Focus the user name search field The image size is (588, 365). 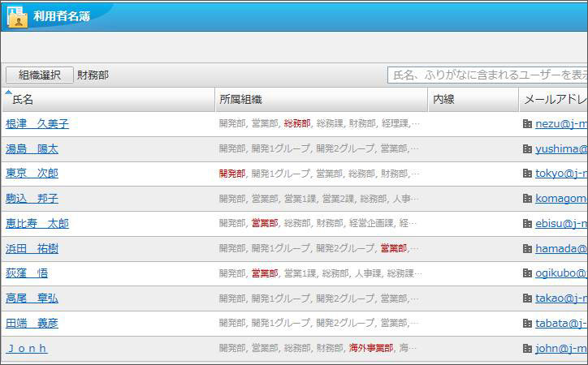(x=487, y=75)
